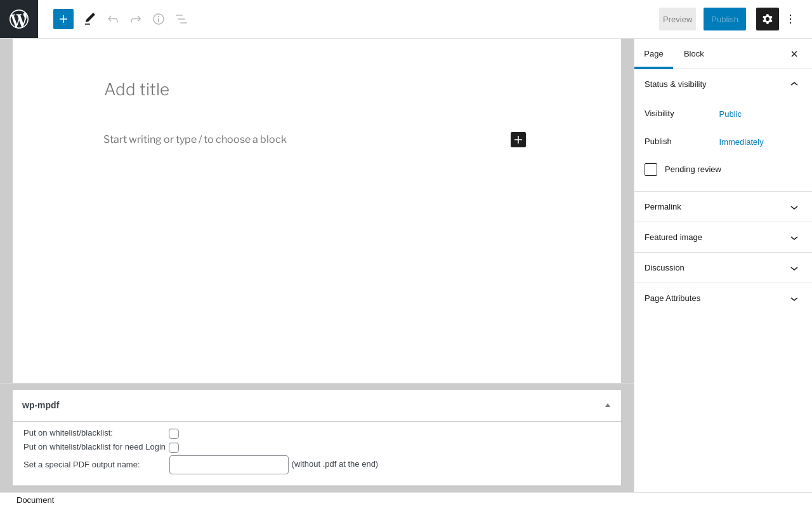Close the settings sidebar
This screenshot has width=812, height=508.
point(794,54)
